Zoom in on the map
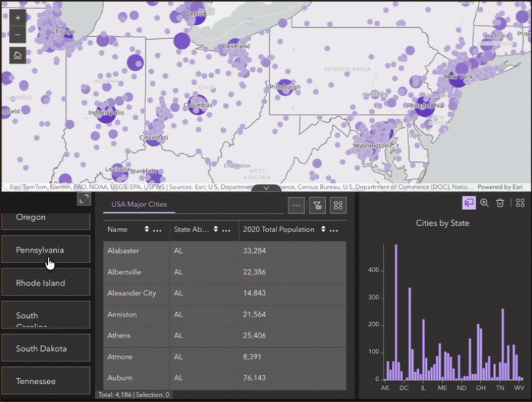 18,18
